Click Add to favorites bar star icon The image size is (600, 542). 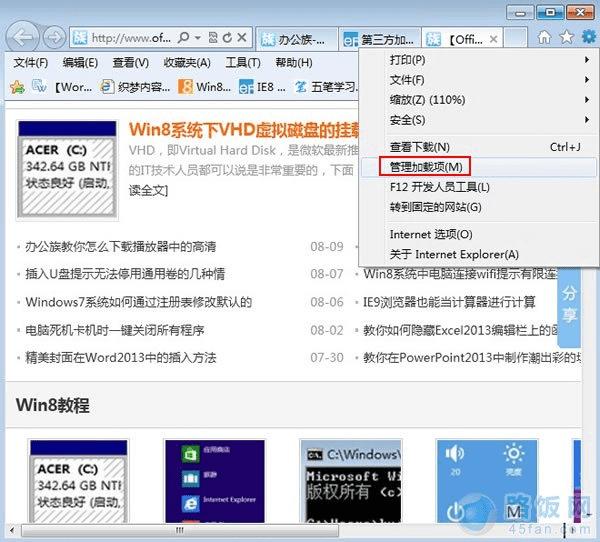(17, 87)
